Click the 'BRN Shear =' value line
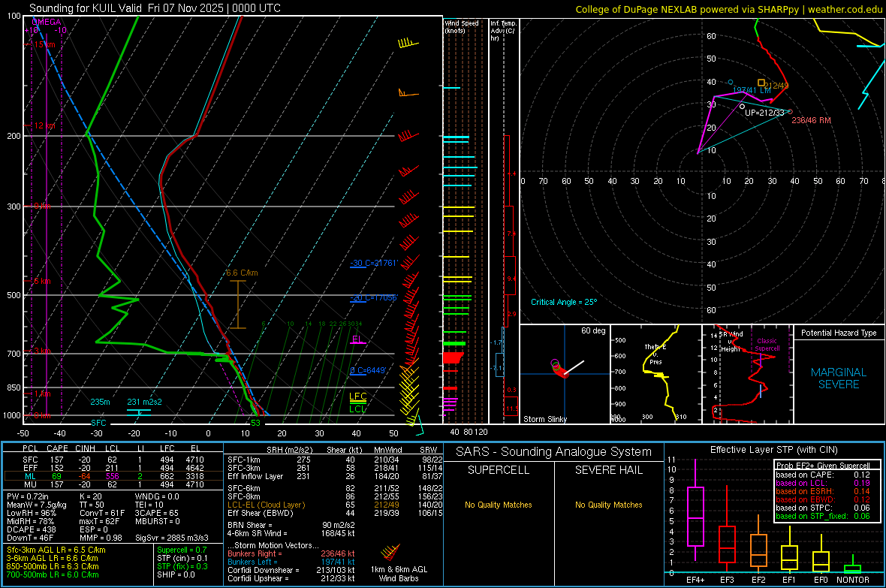Viewport: 886px width, 588px height. (x=291, y=525)
